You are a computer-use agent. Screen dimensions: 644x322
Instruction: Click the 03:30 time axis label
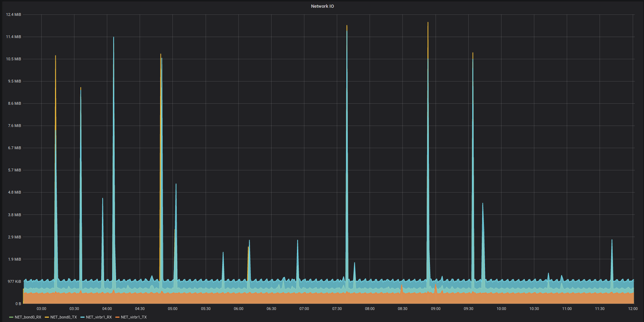click(74, 309)
